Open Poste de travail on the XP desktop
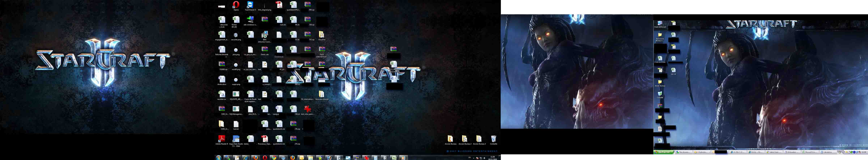The image size is (868, 160). pyautogui.click(x=660, y=24)
